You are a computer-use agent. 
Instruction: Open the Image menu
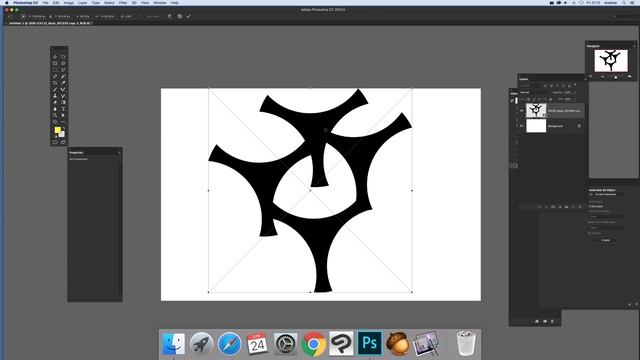69,3
